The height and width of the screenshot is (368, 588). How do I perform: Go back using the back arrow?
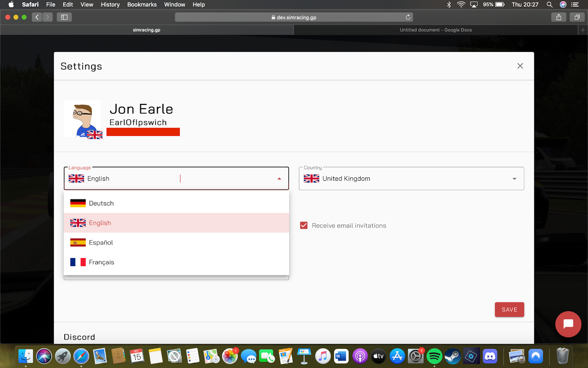(37, 17)
